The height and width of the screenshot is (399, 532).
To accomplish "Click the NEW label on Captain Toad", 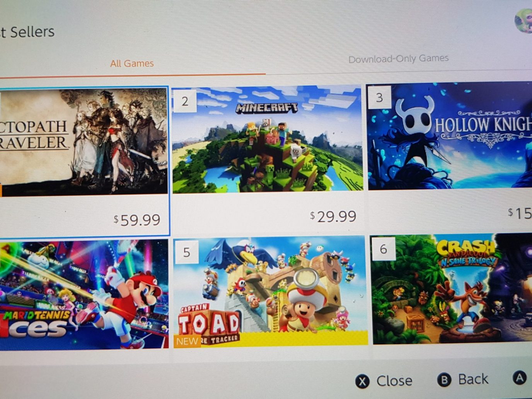I will [187, 341].
